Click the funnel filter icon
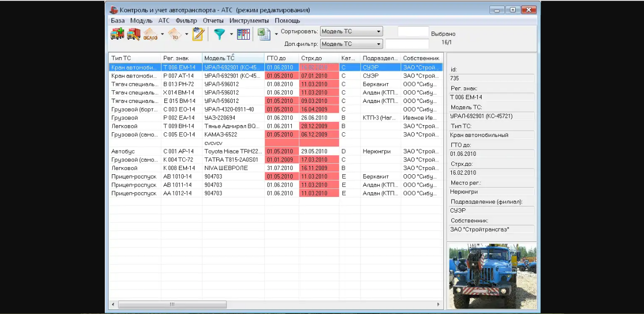 coord(220,34)
